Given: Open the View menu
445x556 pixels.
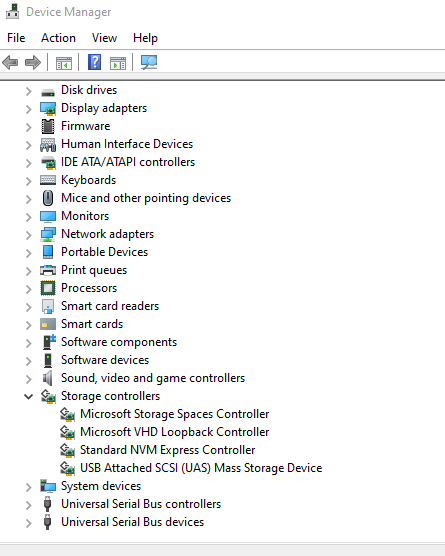Looking at the screenshot, I should tap(104, 38).
